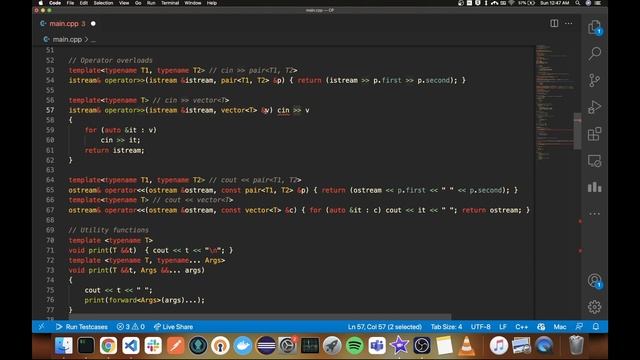640x360 pixels.
Task: Open the Extensions view
Action: click(x=594, y=134)
